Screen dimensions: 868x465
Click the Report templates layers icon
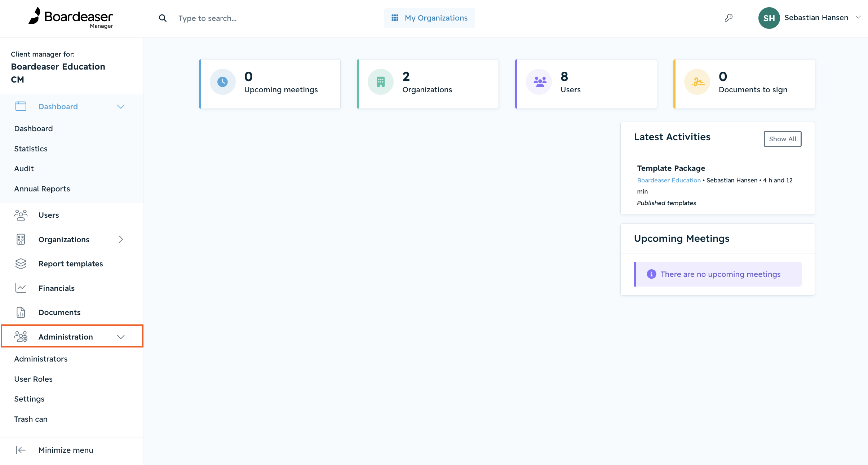click(x=21, y=264)
